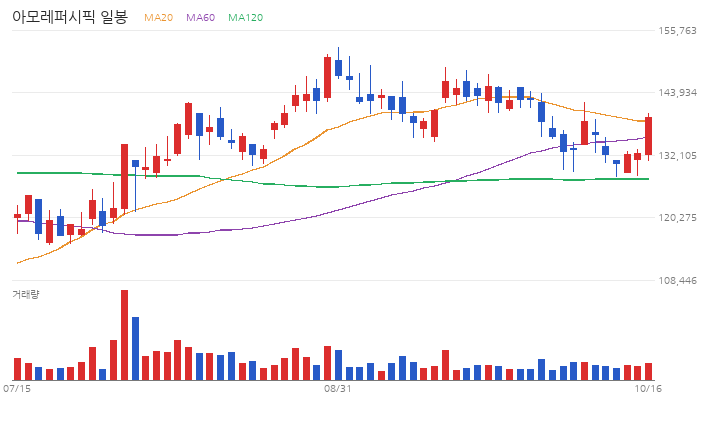Viewport: 720px width, 440px height.
Task: Click the tallest red volume bar
Action: (124, 335)
